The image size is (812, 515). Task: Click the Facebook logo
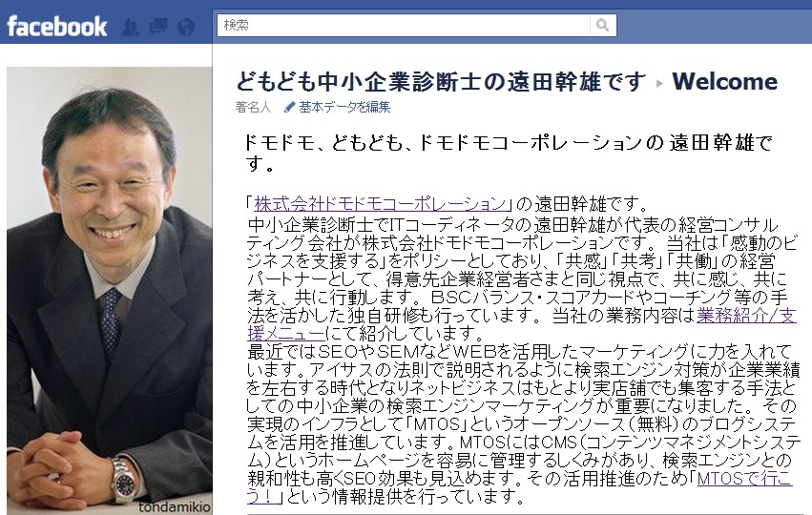point(57,27)
